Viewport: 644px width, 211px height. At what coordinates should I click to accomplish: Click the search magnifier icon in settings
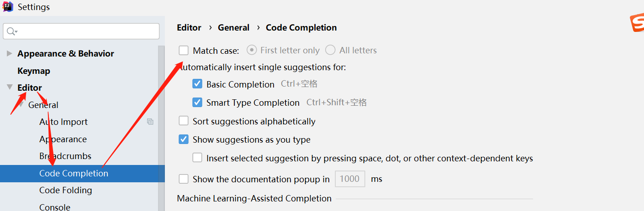(x=12, y=31)
